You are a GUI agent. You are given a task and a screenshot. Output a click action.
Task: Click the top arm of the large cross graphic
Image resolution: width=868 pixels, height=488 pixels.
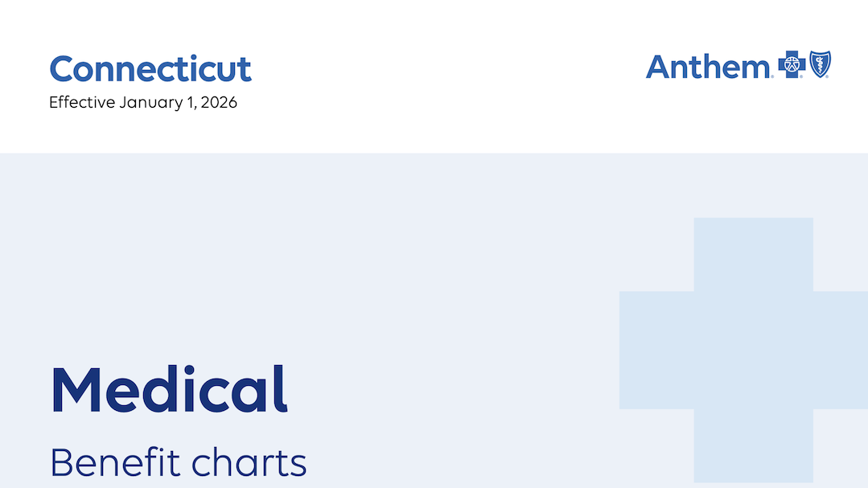pos(753,253)
